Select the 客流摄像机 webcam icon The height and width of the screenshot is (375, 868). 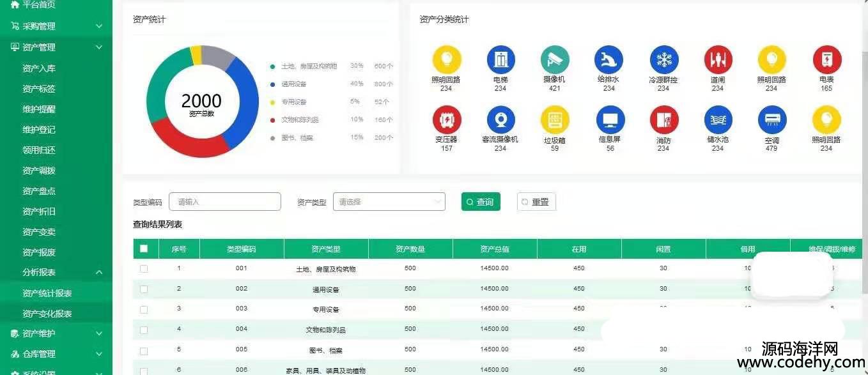tap(500, 120)
